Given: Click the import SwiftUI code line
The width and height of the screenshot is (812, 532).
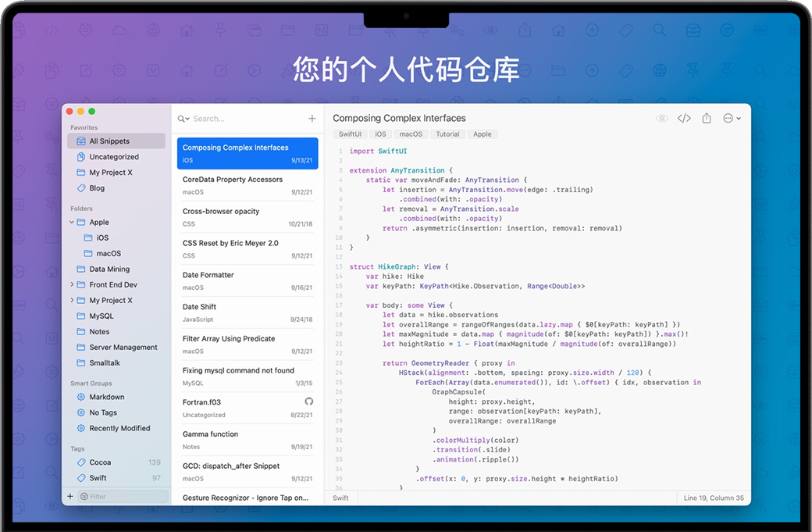Looking at the screenshot, I should tap(378, 152).
